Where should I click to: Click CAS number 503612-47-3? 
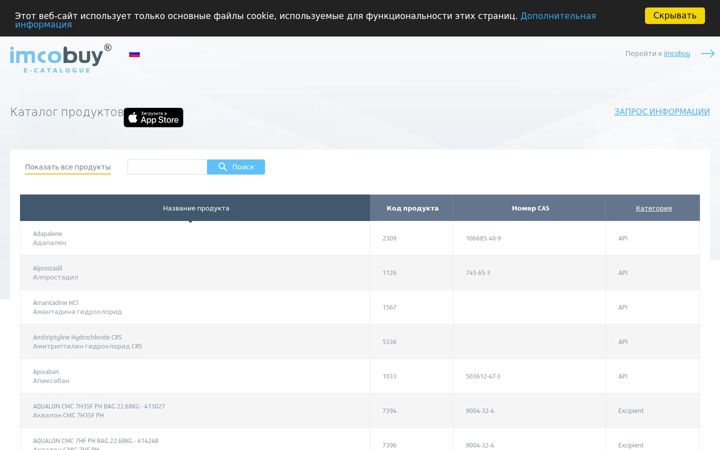pos(483,376)
